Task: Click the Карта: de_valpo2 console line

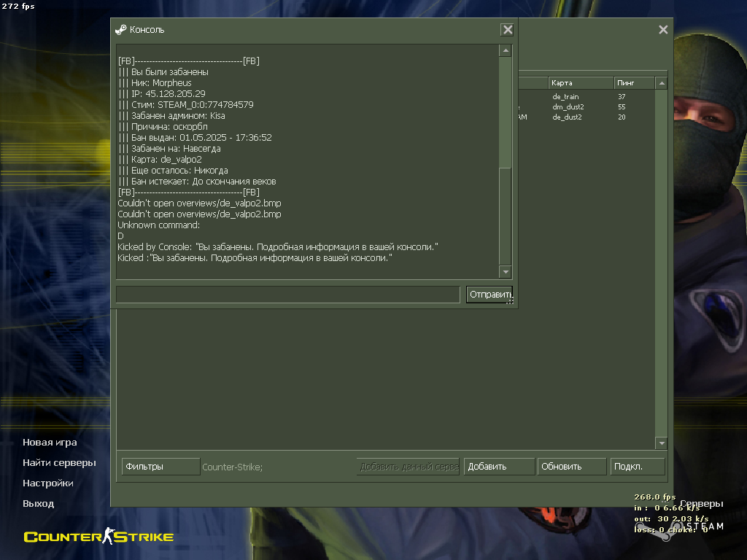Action: click(x=160, y=160)
